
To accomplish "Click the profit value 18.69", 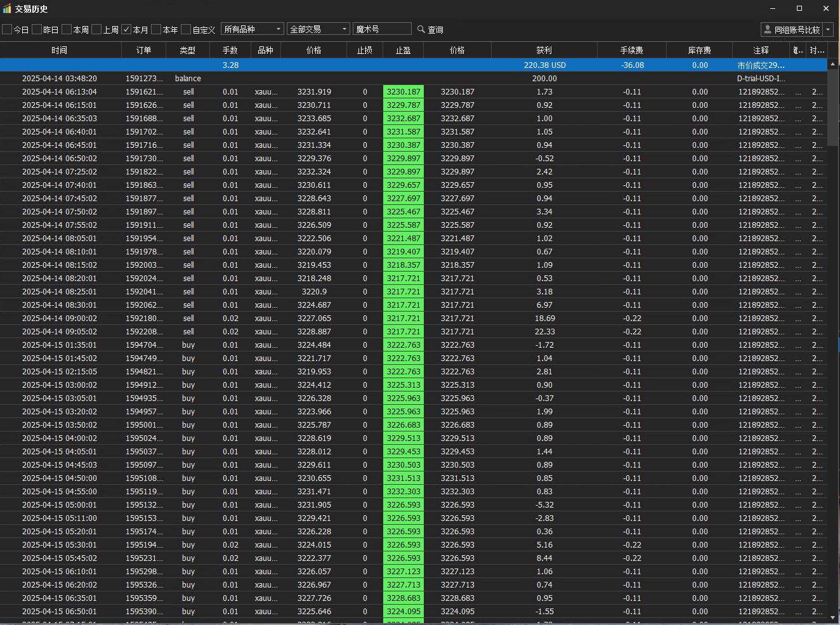I will point(544,319).
